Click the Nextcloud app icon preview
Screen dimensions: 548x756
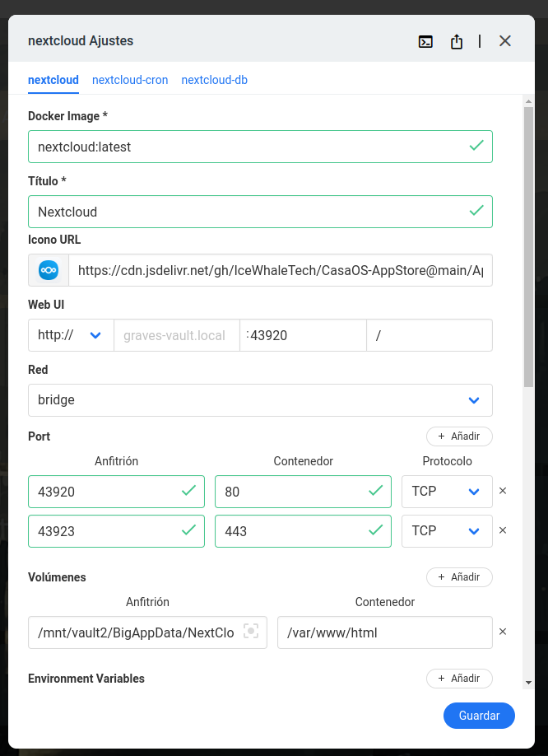coord(48,269)
